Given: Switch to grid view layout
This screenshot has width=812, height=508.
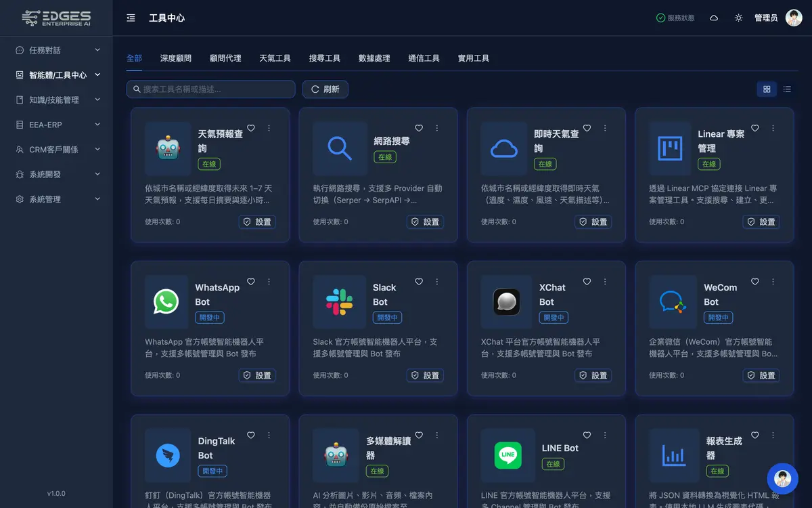Looking at the screenshot, I should pyautogui.click(x=767, y=89).
